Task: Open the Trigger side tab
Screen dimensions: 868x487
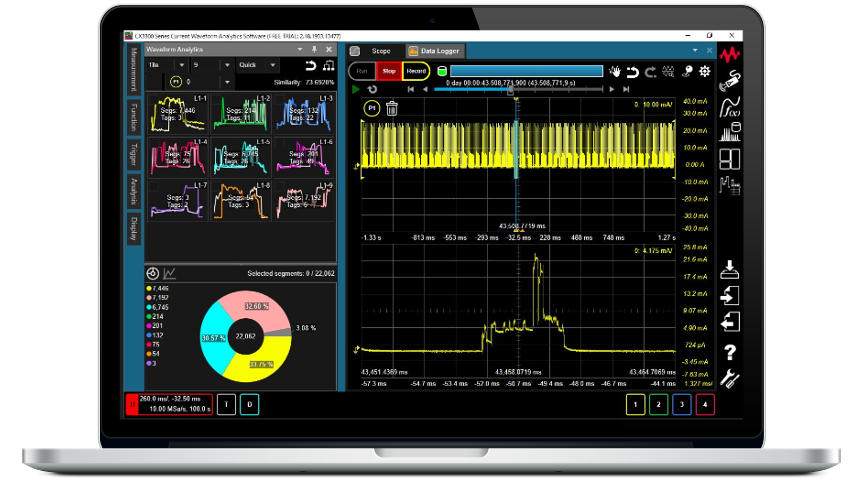Action: [x=134, y=154]
